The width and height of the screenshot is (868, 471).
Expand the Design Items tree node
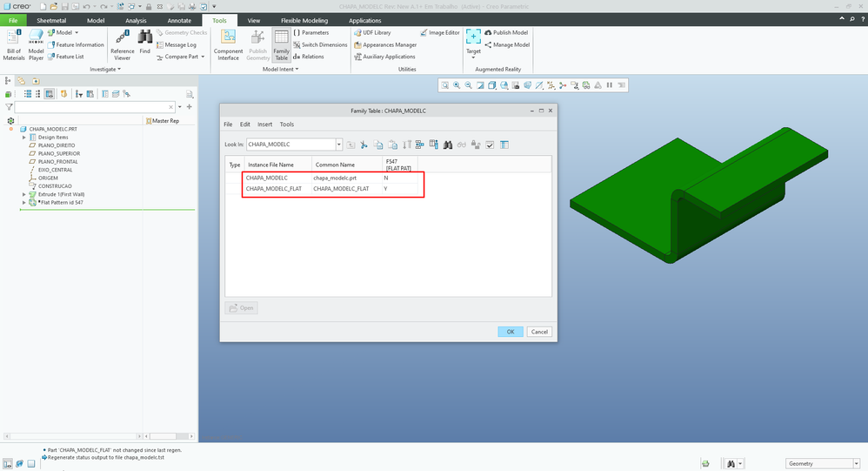click(23, 138)
